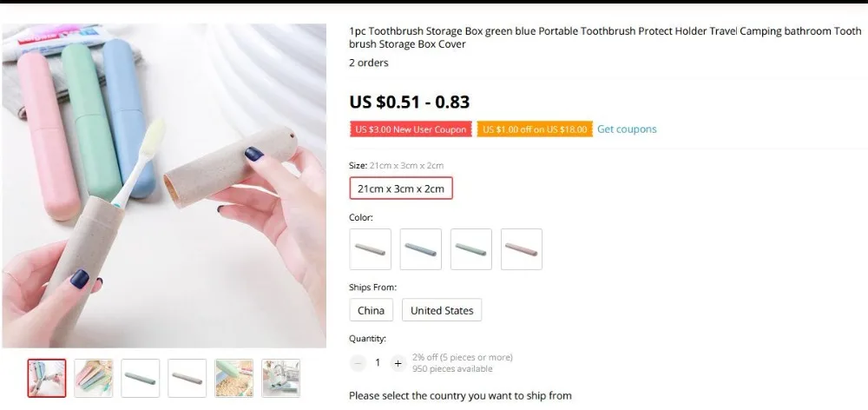Image resolution: width=868 pixels, height=410 pixels.
Task: View fifth thumbnail with green box on mat
Action: click(x=234, y=379)
